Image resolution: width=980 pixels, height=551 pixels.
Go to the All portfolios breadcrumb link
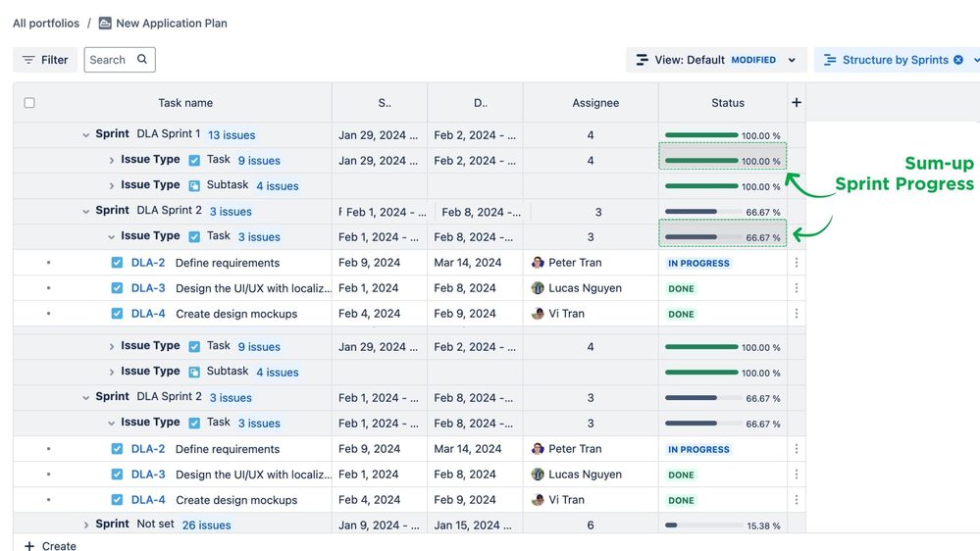click(x=47, y=24)
